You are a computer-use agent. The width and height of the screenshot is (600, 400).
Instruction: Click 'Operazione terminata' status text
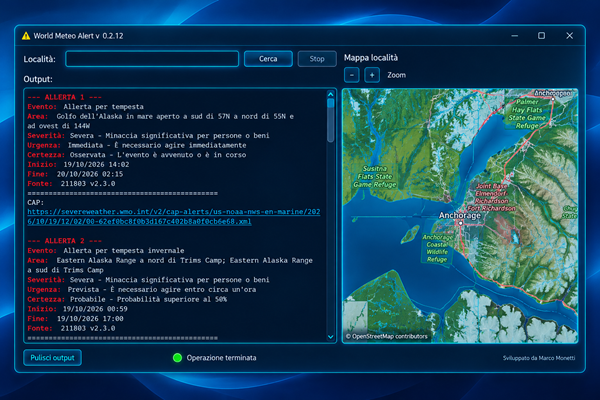click(x=222, y=358)
